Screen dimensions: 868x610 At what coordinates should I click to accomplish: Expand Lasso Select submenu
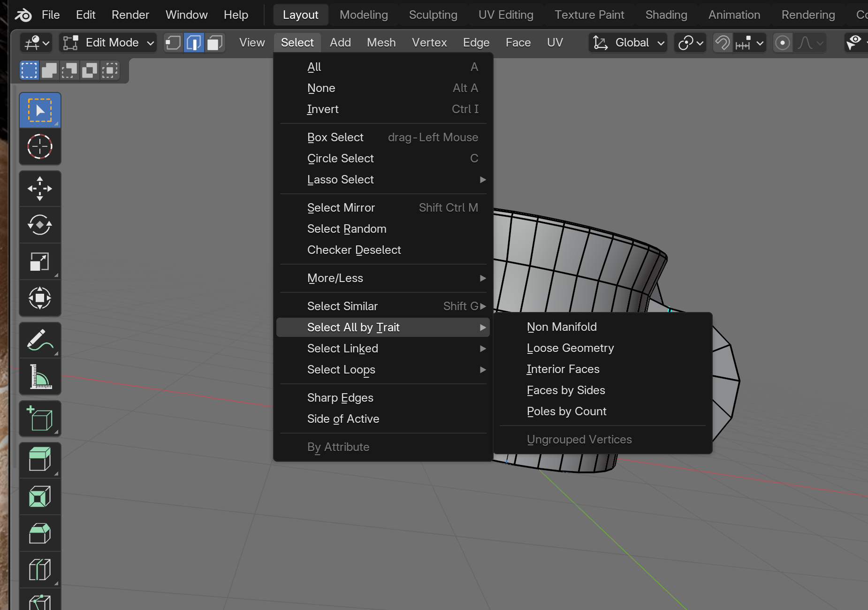(383, 179)
